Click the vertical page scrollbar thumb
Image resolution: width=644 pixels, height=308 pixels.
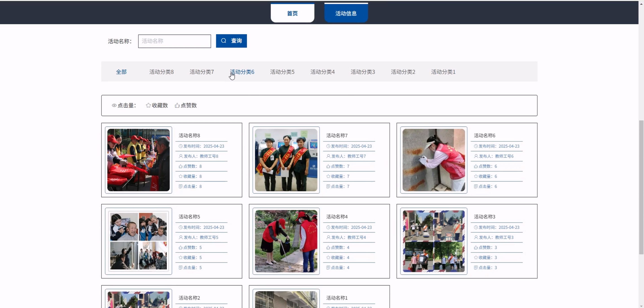[x=641, y=188]
